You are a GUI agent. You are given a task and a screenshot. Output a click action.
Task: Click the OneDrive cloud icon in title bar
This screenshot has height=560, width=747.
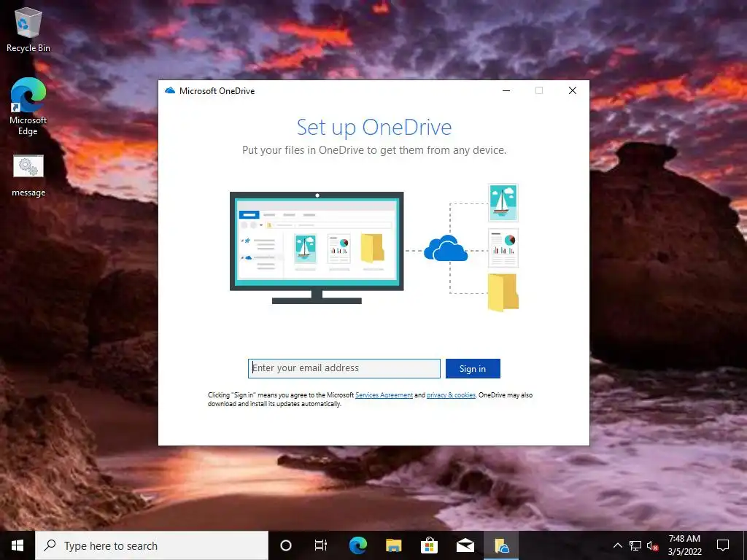170,90
